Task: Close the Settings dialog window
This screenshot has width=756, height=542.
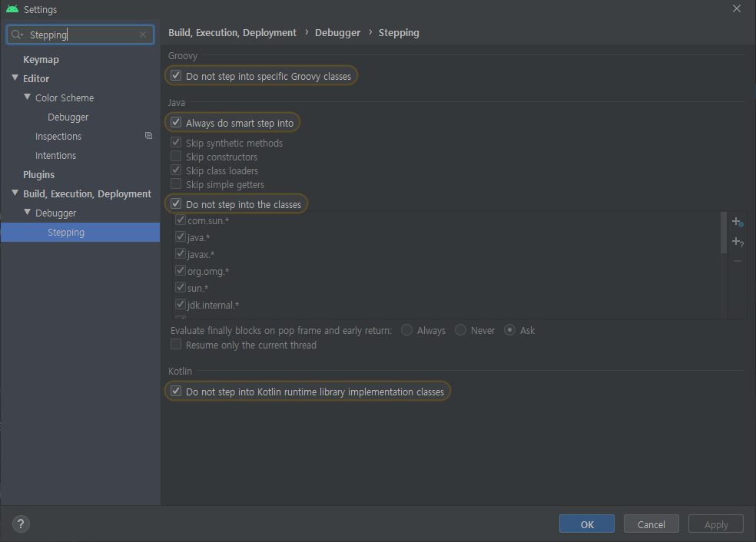Action: (x=736, y=8)
